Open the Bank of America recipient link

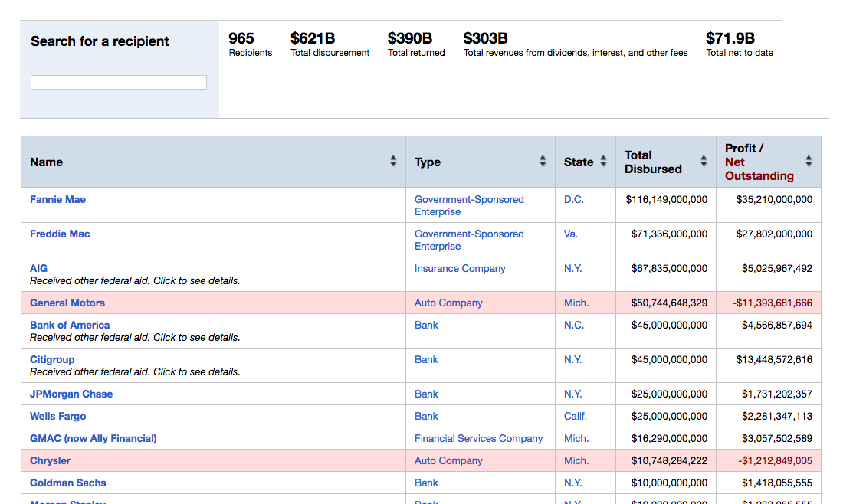(70, 325)
